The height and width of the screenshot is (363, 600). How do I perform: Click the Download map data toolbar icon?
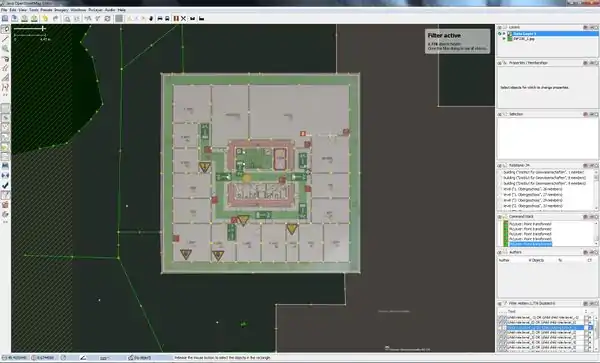click(24, 18)
